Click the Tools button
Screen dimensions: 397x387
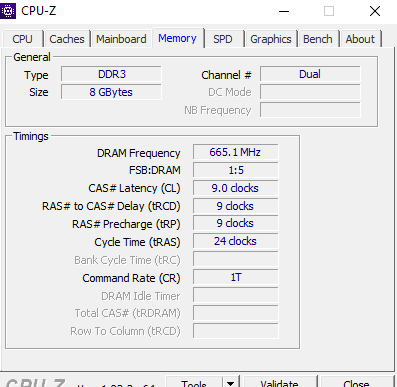[x=194, y=382]
